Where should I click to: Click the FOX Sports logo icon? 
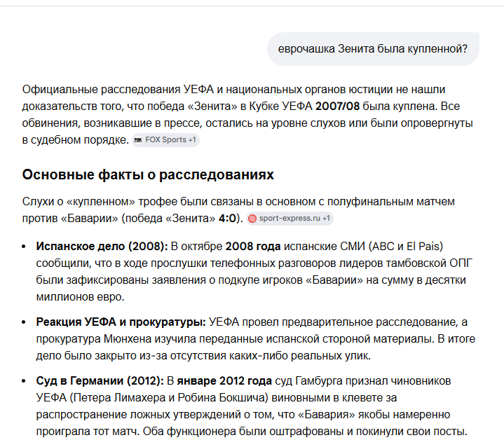coord(138,140)
